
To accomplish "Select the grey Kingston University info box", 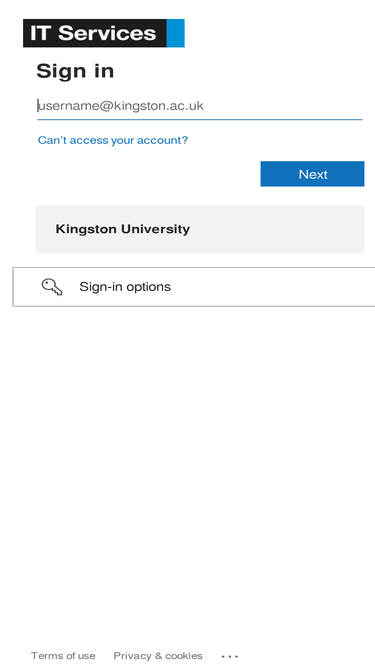I will (x=200, y=229).
